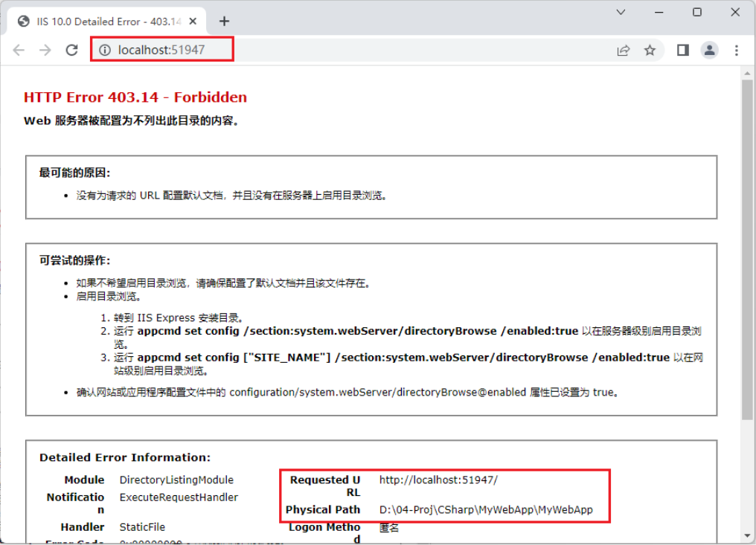
Task: Click the scrollbar down arrow
Action: 747,536
